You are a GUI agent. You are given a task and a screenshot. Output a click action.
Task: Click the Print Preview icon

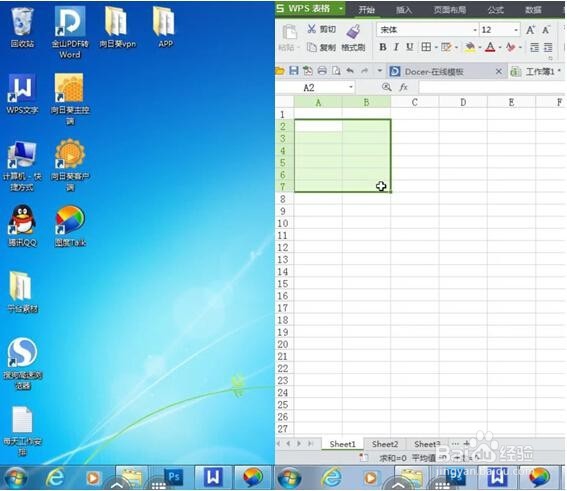click(336, 71)
